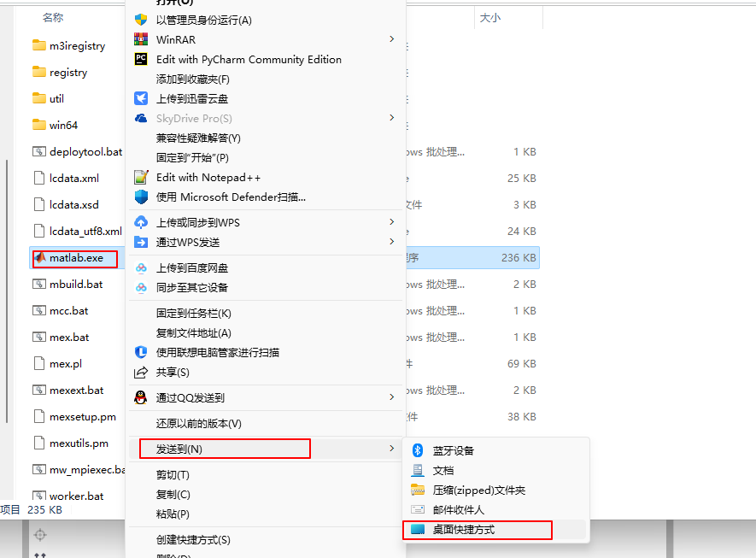Screen dimensions: 756x558
Task: Click the Microsoft Defender shield icon
Action: pyautogui.click(x=141, y=197)
